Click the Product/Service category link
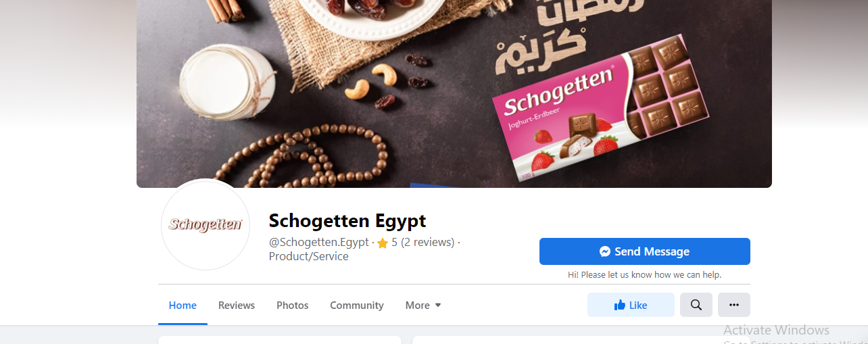This screenshot has width=868, height=344. pyautogui.click(x=309, y=257)
